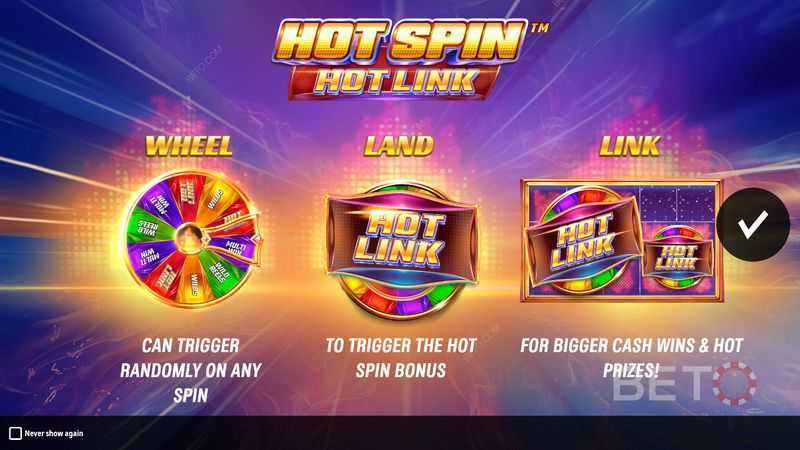
Task: Click 'For bigger cash wins' caption
Action: point(631,358)
